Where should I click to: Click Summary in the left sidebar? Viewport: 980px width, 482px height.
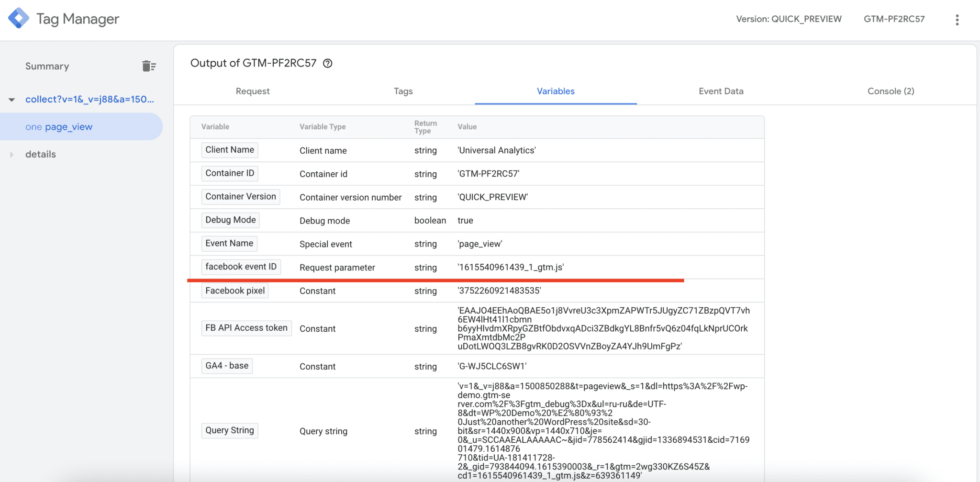pyautogui.click(x=46, y=66)
